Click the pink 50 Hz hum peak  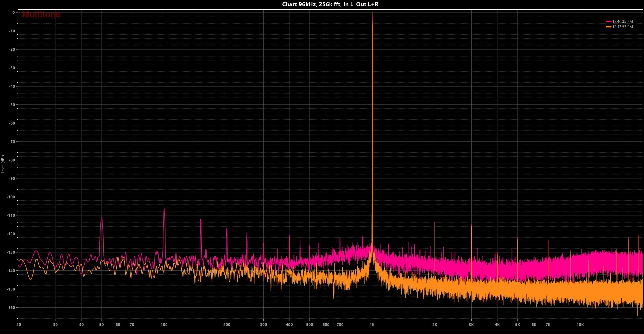[102, 218]
